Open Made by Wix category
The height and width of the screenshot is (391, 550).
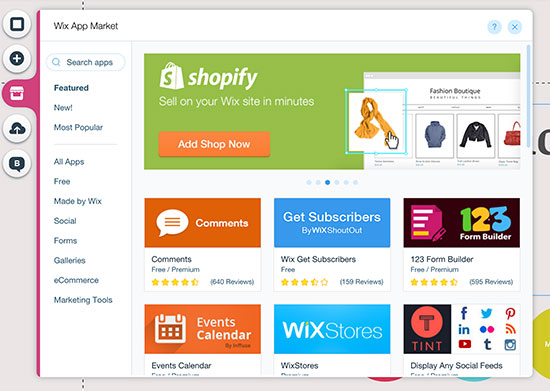pyautogui.click(x=78, y=201)
